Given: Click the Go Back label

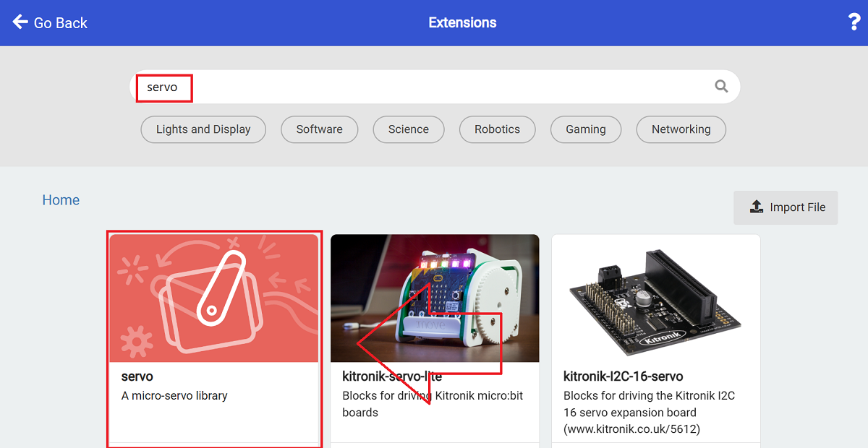Looking at the screenshot, I should point(61,23).
